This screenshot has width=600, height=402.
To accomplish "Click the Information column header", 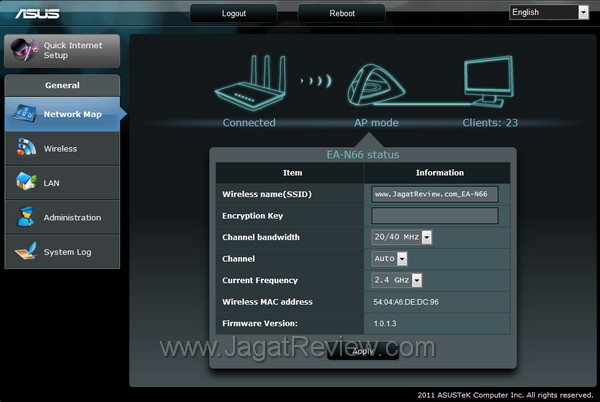I will pyautogui.click(x=440, y=173).
